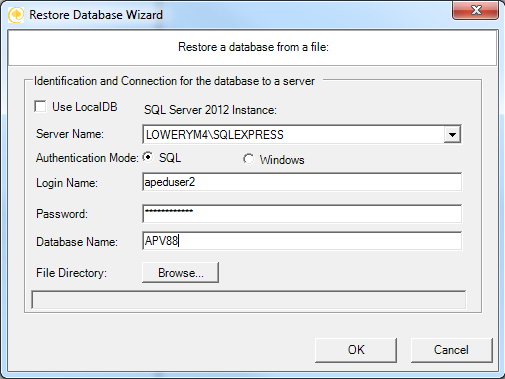Image resolution: width=505 pixels, height=379 pixels.
Task: Confirm with the OK button
Action: click(356, 350)
